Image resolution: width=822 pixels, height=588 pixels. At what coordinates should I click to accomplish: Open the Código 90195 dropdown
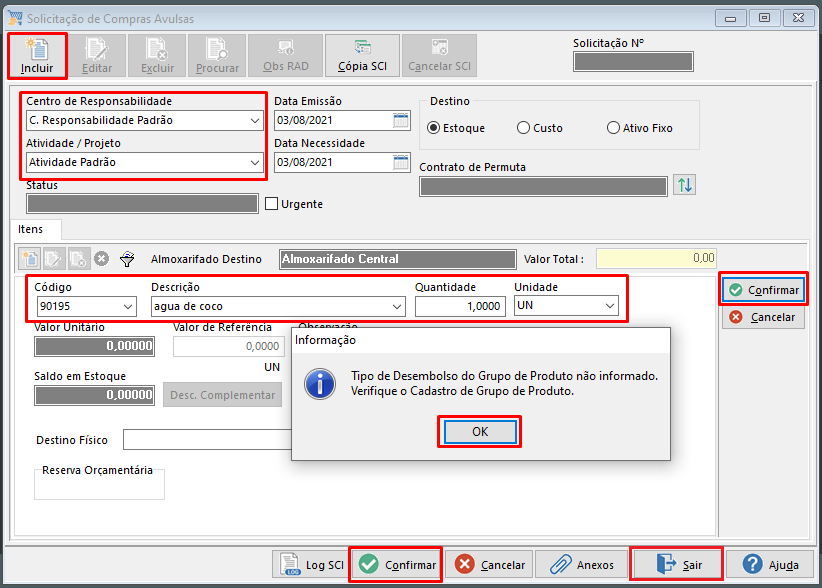click(128, 307)
